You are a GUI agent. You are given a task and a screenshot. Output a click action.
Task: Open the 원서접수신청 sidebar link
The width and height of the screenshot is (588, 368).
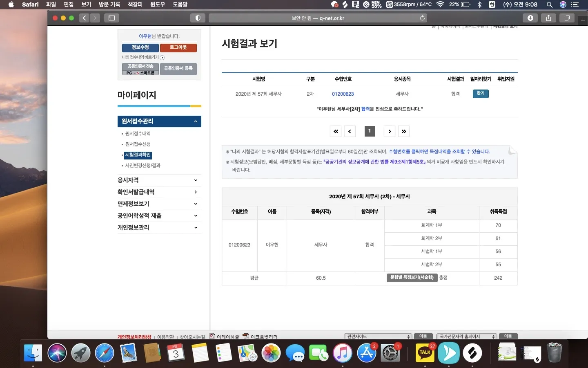click(x=138, y=144)
